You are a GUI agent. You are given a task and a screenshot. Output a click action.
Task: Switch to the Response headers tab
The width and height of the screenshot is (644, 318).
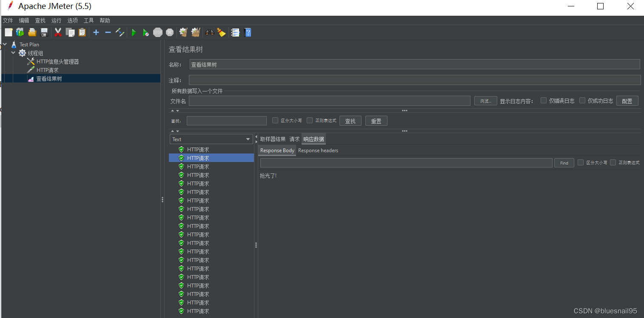[318, 150]
